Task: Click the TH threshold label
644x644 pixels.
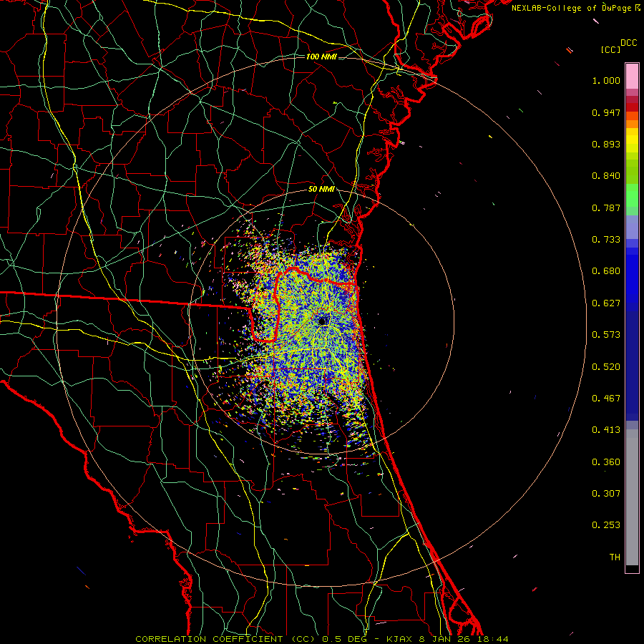Action: point(615,557)
